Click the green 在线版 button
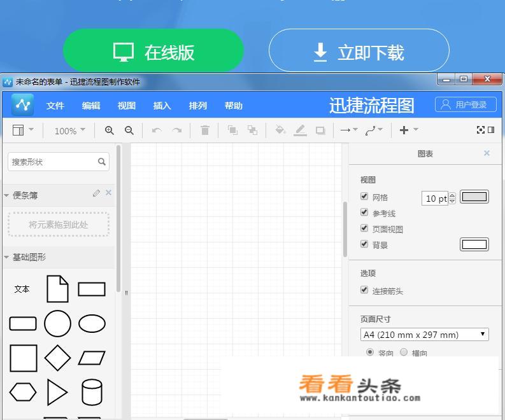 153,50
